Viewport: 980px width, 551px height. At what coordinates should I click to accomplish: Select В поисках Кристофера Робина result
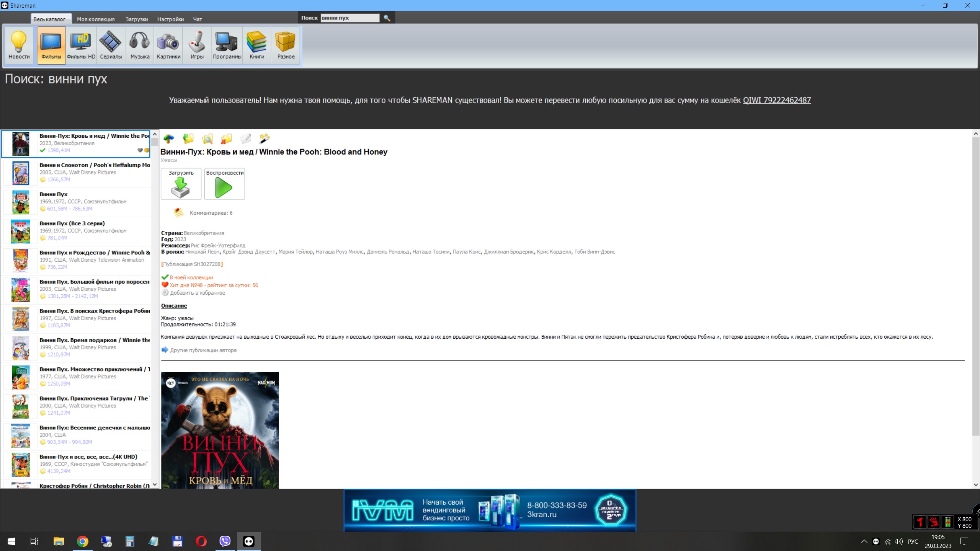(x=77, y=319)
